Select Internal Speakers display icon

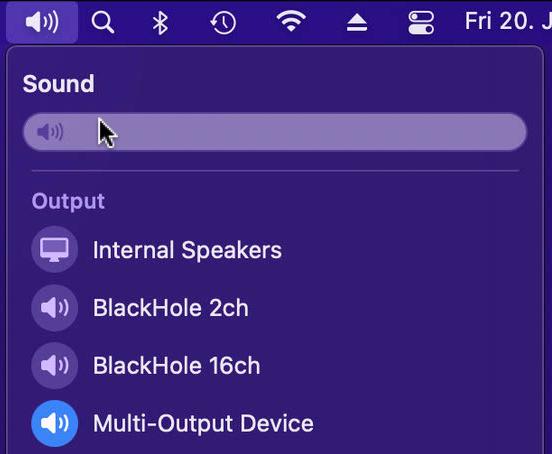pos(54,250)
